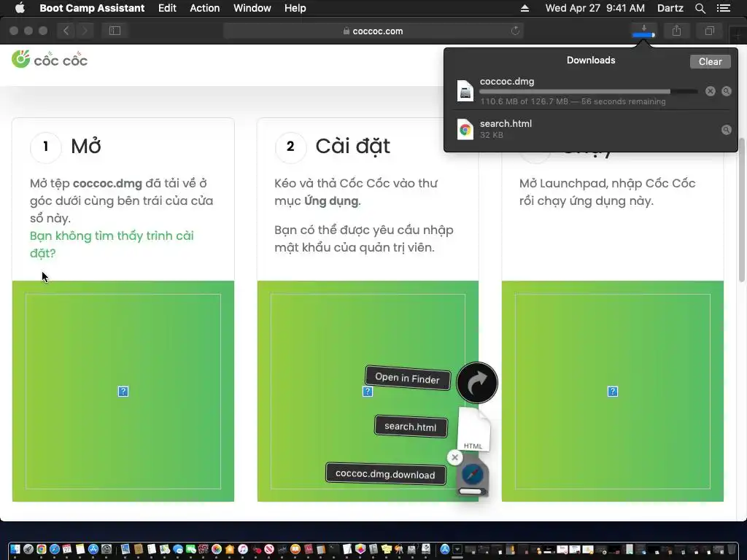
Task: Open Notification Center
Action: click(723, 8)
